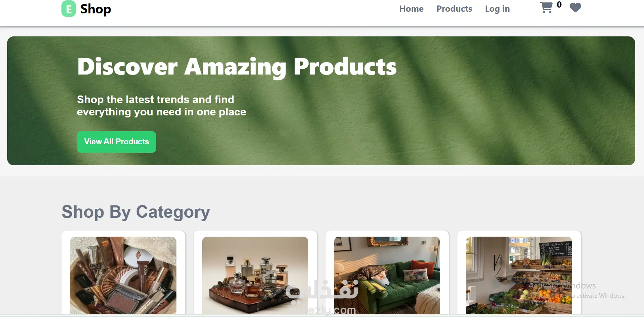Open the shopping cart icon
Viewport: 644px width, 317px height.
tap(546, 8)
